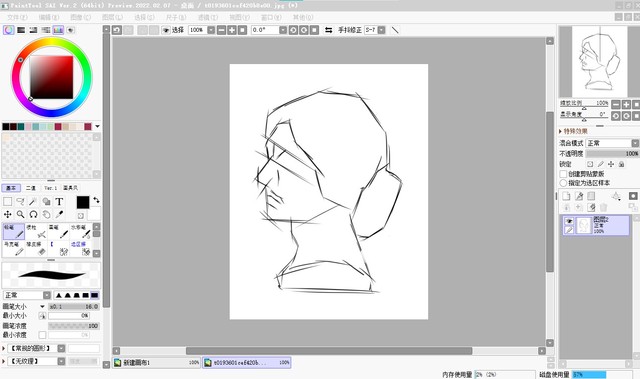Create a new linework layer
Screen dimensions: 640x379
tap(579, 196)
